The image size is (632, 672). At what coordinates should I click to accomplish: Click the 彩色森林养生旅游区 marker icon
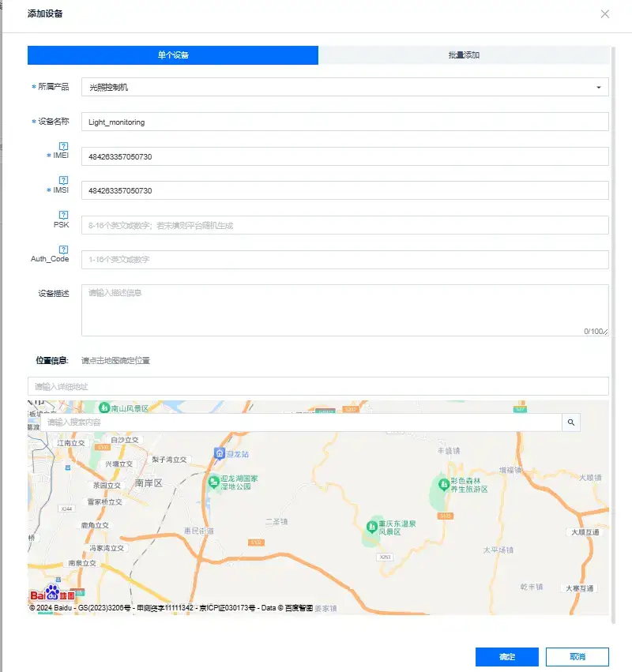coord(442,483)
